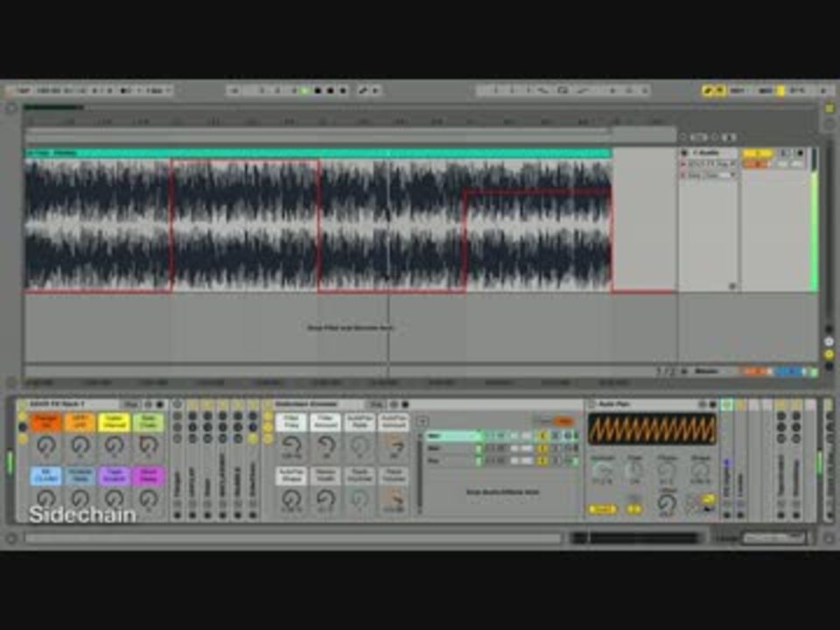840x630 pixels.
Task: Click the top-left white macro label in second rack
Action: click(x=290, y=422)
